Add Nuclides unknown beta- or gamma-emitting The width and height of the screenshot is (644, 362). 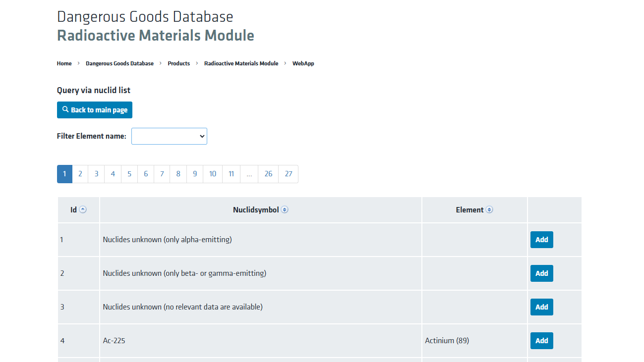(x=542, y=273)
